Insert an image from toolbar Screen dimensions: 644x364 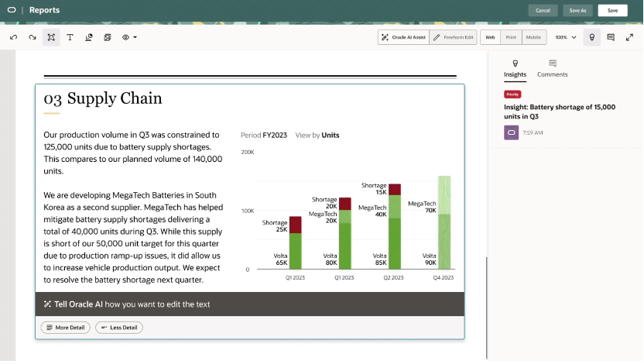108,37
